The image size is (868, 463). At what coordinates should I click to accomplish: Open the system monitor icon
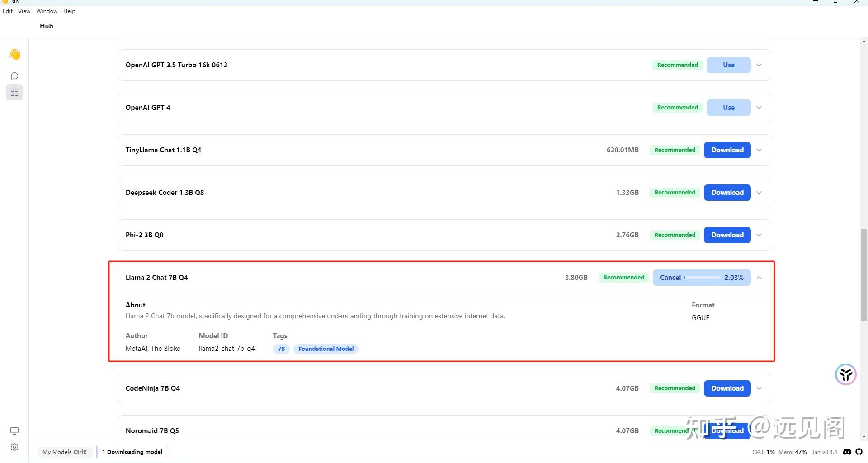click(x=14, y=430)
